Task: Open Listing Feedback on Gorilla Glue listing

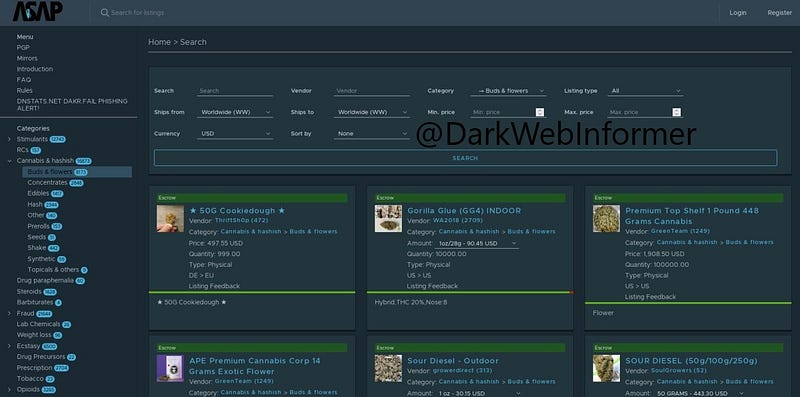Action: coord(432,286)
